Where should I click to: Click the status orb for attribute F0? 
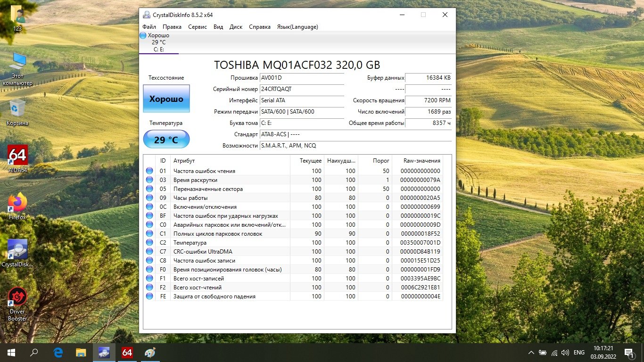pos(149,270)
